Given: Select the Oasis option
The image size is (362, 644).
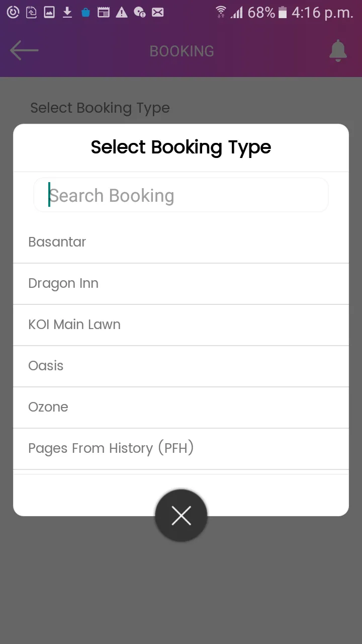Looking at the screenshot, I should click(x=181, y=366).
